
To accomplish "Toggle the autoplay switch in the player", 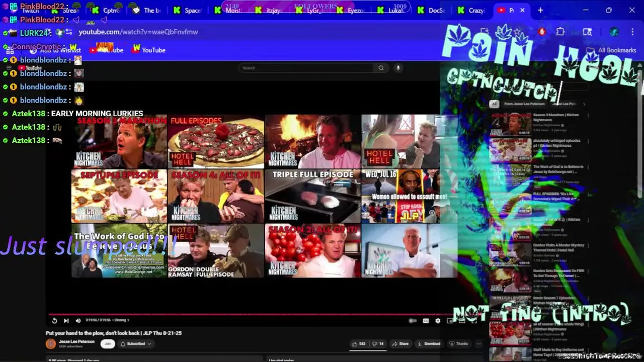I will 413,321.
